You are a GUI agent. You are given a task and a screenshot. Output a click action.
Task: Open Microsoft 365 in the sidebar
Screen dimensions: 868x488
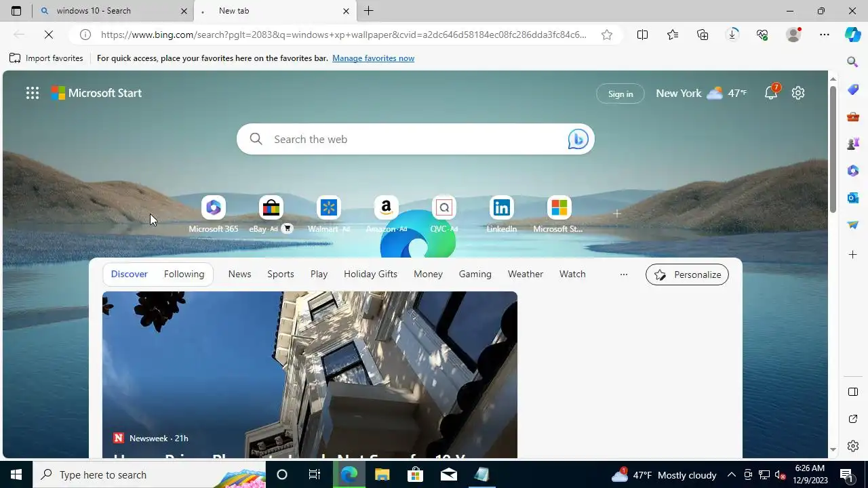[853, 171]
